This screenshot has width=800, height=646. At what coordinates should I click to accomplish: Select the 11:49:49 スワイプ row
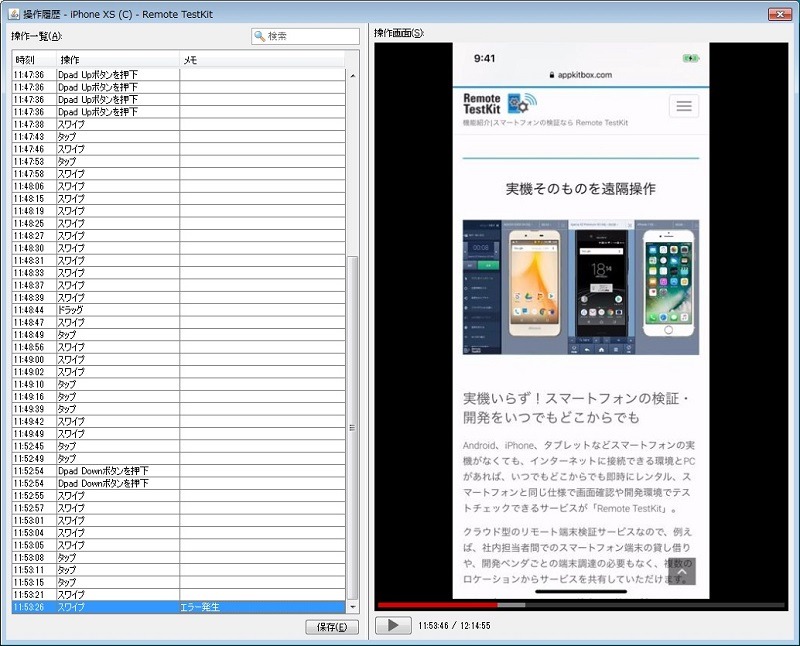179,434
